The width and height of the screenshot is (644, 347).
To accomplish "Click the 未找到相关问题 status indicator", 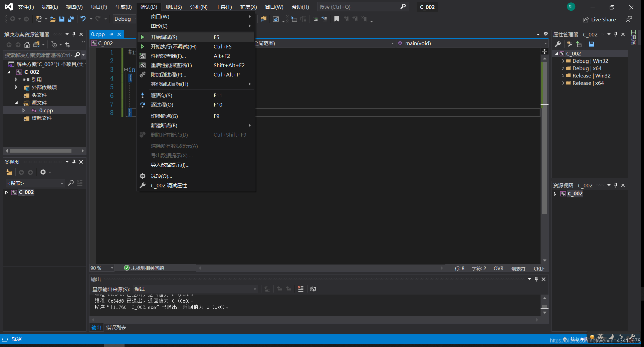I will pos(144,268).
